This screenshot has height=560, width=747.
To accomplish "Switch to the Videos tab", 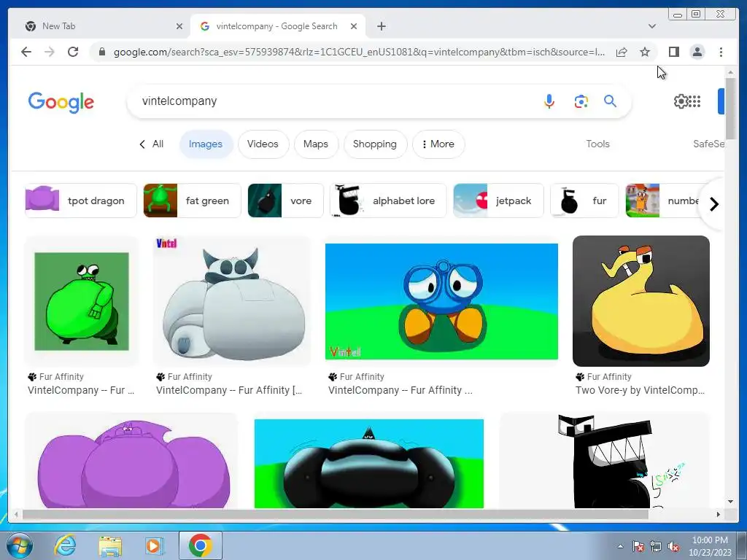I will point(263,144).
